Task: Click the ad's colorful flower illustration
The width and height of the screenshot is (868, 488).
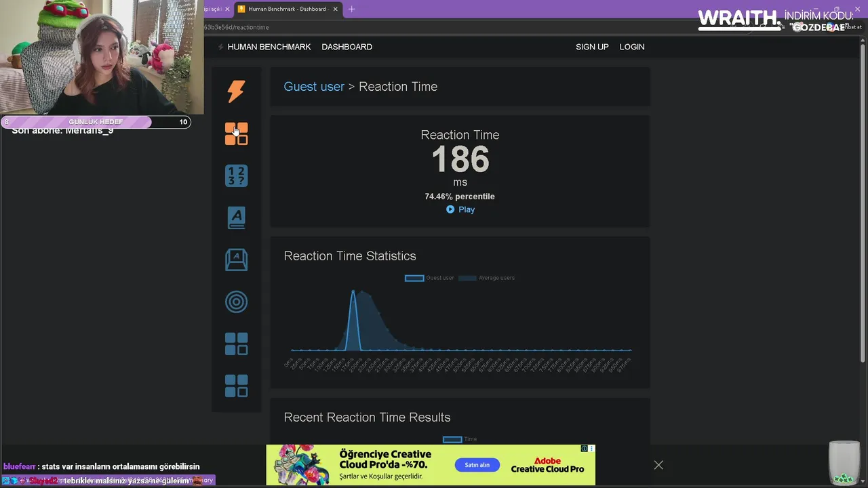Action: point(302,465)
